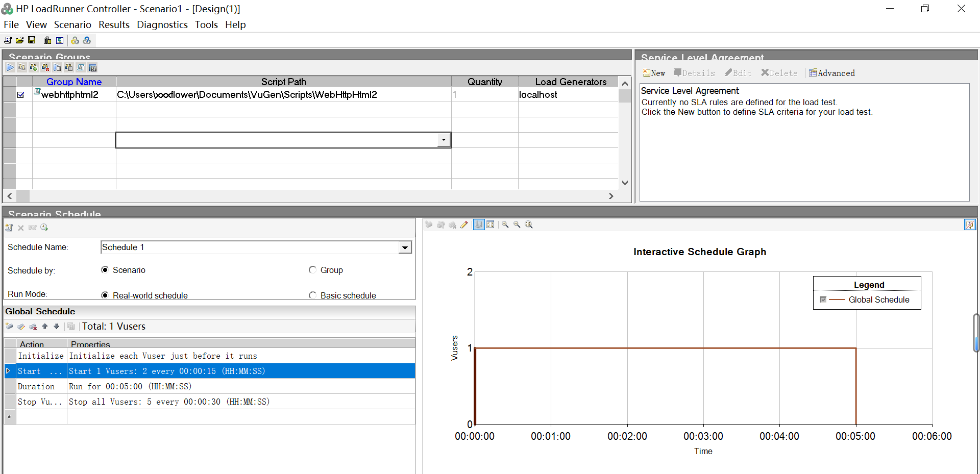Open empty Script Path row dropdown arrow
Viewport: 980px width, 474px height.
444,140
